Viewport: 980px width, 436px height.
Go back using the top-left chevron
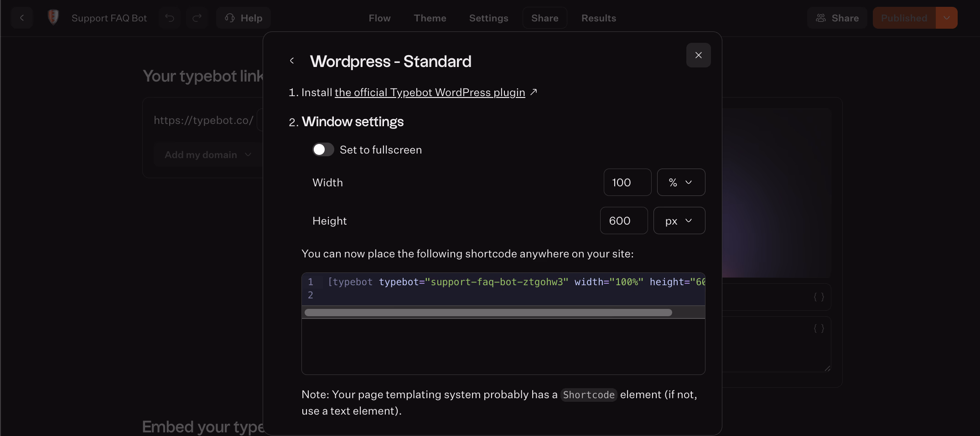coord(22,18)
